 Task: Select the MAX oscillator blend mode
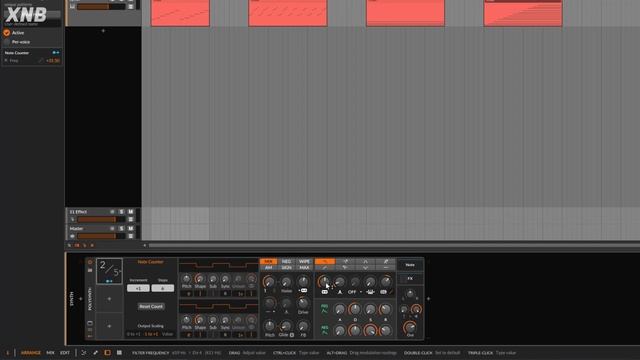304,268
